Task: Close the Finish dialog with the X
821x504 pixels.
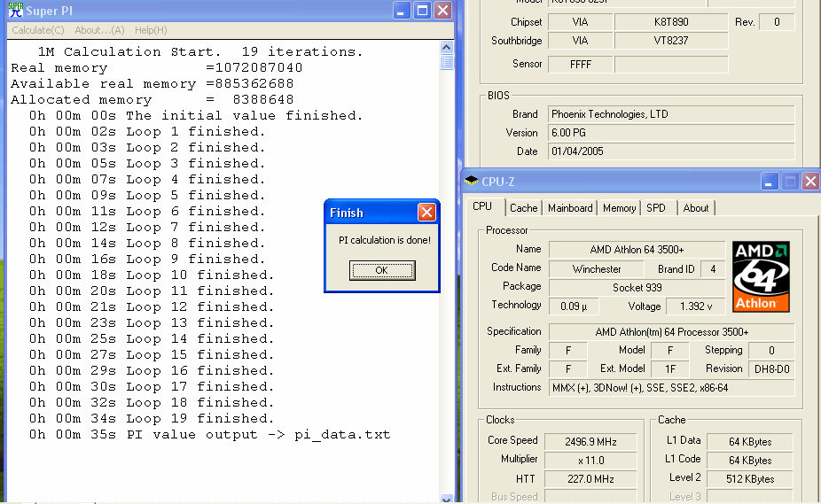Action: [x=426, y=213]
